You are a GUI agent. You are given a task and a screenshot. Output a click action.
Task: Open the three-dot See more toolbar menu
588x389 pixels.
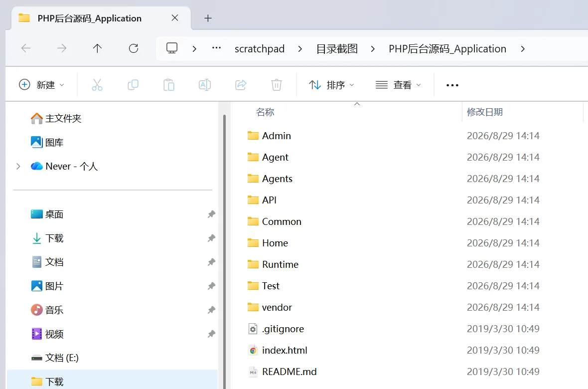click(452, 85)
